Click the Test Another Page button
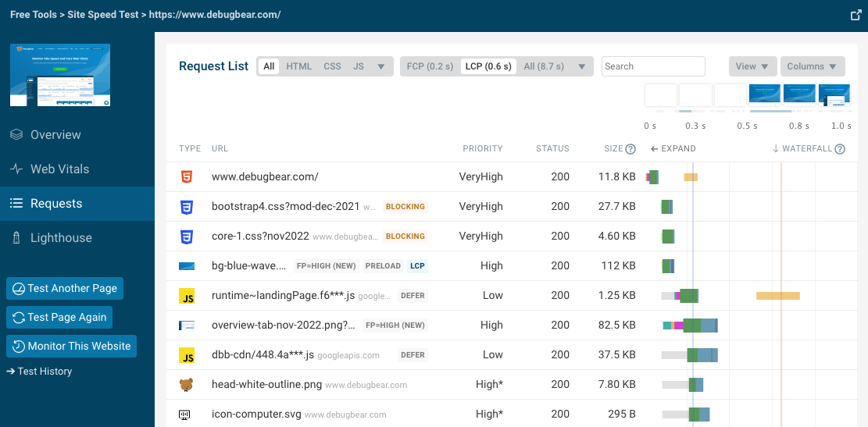This screenshot has width=868, height=427. coord(65,289)
